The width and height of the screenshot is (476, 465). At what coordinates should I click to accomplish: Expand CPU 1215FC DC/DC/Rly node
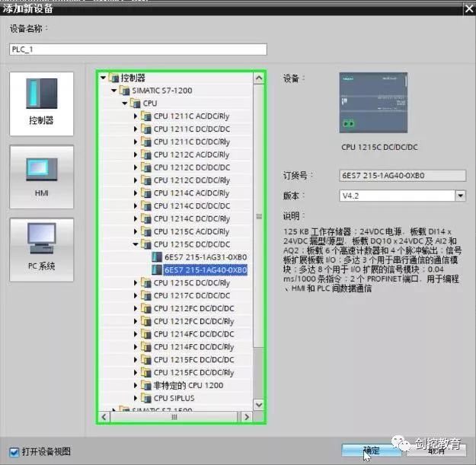[136, 372]
